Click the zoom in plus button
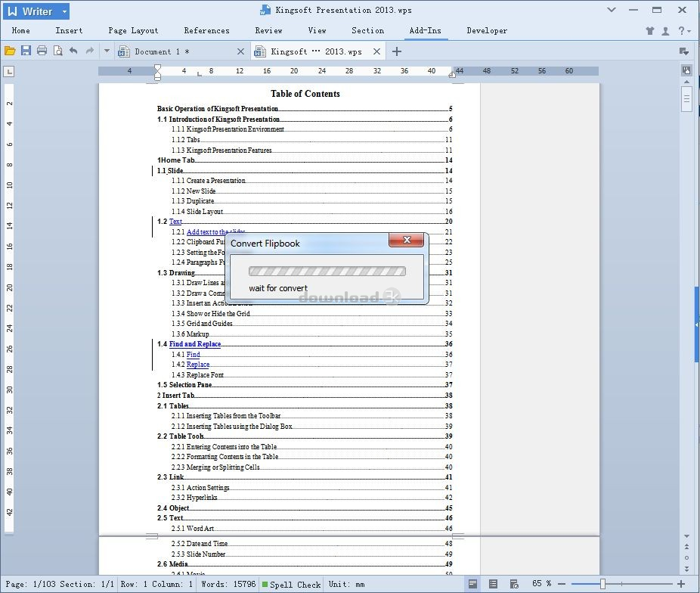This screenshot has height=593, width=700. 681,584
